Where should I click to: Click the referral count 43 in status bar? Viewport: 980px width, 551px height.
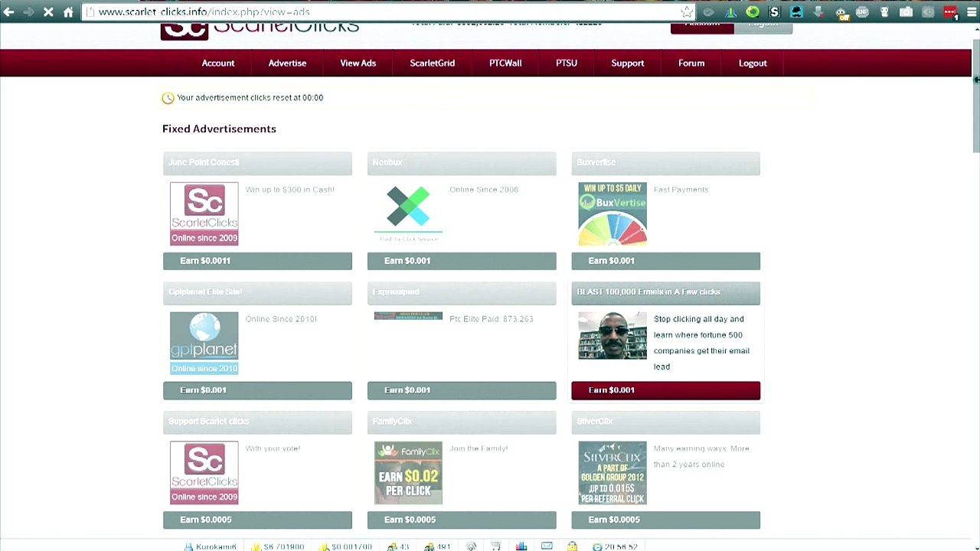point(404,546)
